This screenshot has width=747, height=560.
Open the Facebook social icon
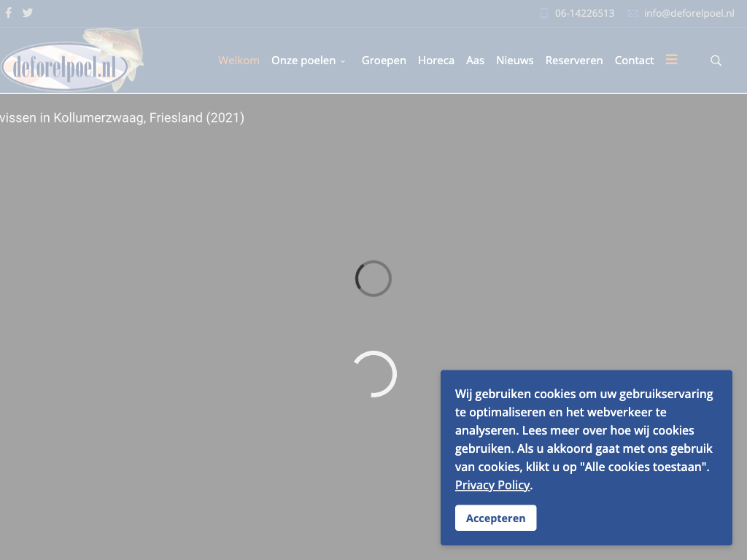[x=9, y=12]
